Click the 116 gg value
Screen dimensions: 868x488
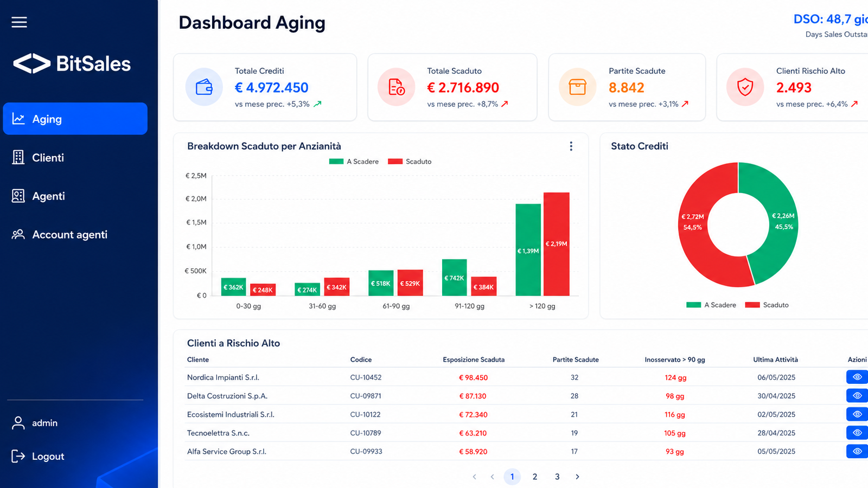[675, 414]
